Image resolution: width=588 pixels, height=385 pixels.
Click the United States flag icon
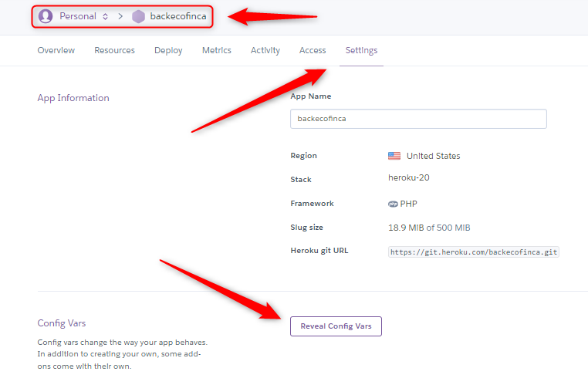pyautogui.click(x=394, y=156)
